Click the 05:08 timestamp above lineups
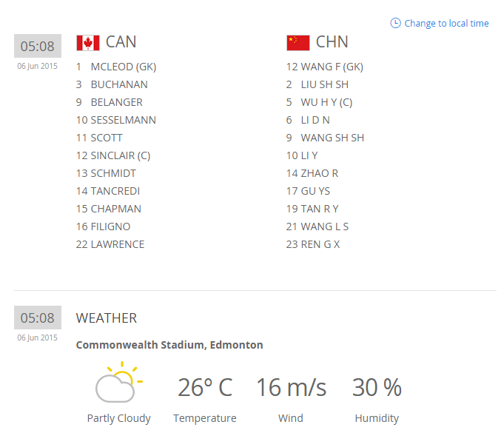Image resolution: width=504 pixels, height=433 pixels. 37,46
